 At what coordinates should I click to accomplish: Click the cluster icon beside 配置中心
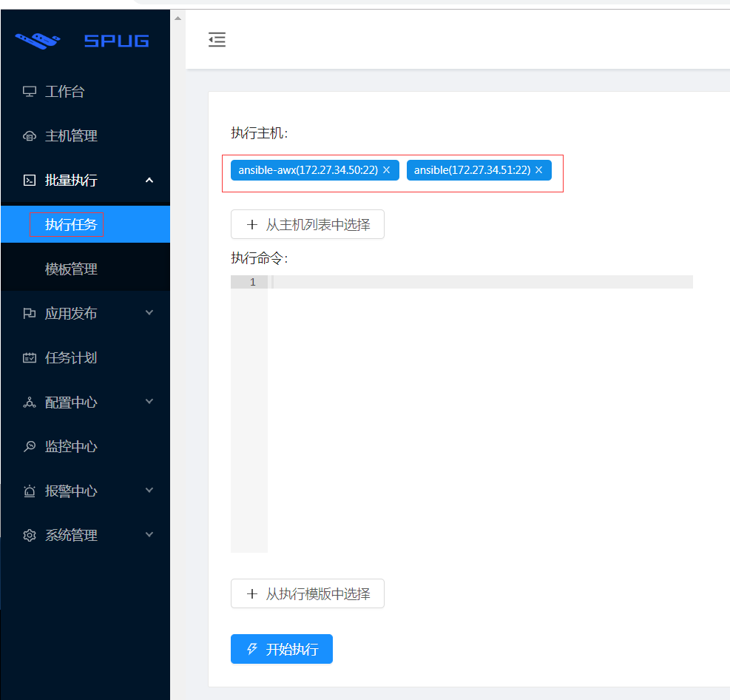[x=30, y=403]
